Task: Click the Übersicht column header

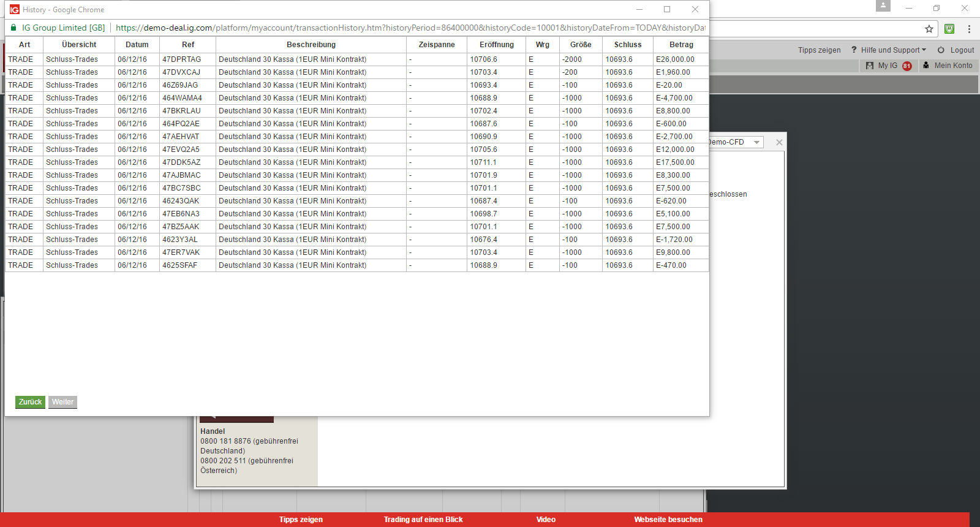Action: click(x=79, y=45)
